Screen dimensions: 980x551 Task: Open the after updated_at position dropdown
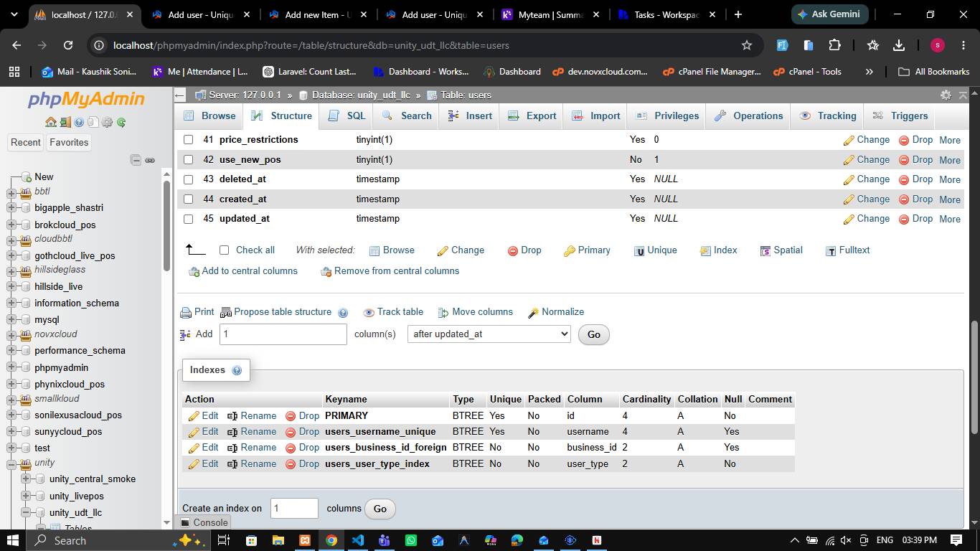[x=489, y=334]
